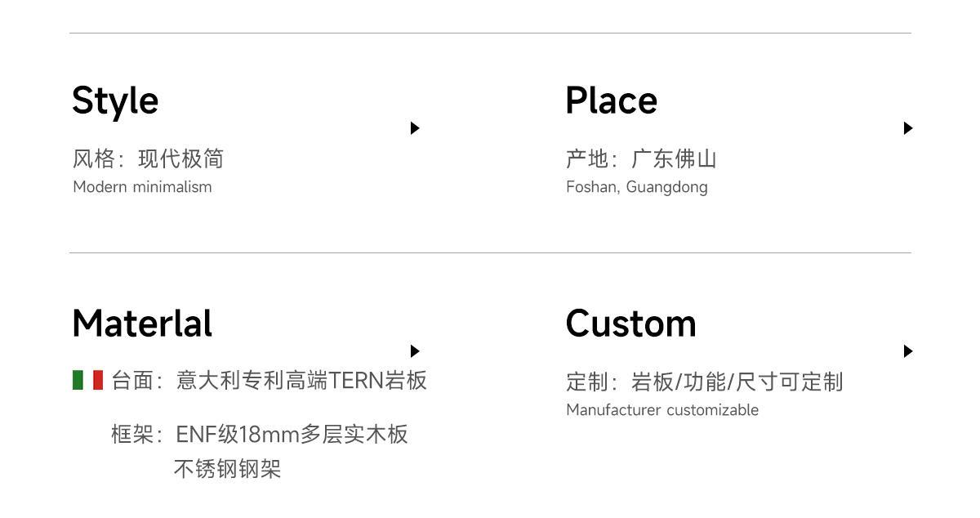Click the red stripe of the flag
This screenshot has width=980, height=518.
(98, 380)
